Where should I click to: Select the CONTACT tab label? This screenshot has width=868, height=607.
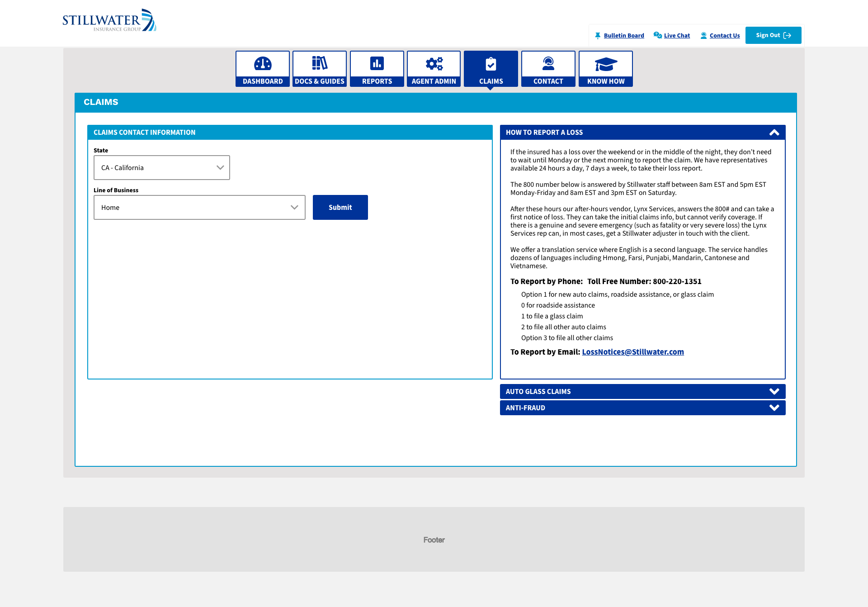coord(548,81)
